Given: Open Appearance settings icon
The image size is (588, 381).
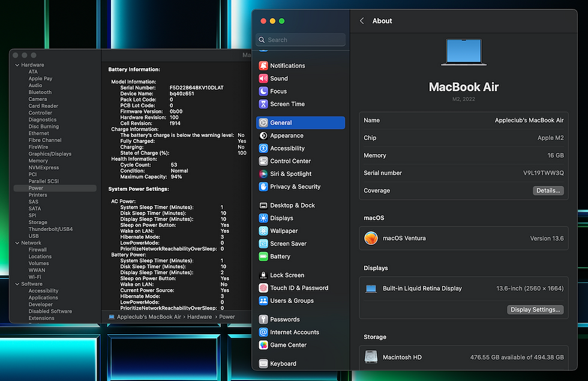Looking at the screenshot, I should click(263, 136).
